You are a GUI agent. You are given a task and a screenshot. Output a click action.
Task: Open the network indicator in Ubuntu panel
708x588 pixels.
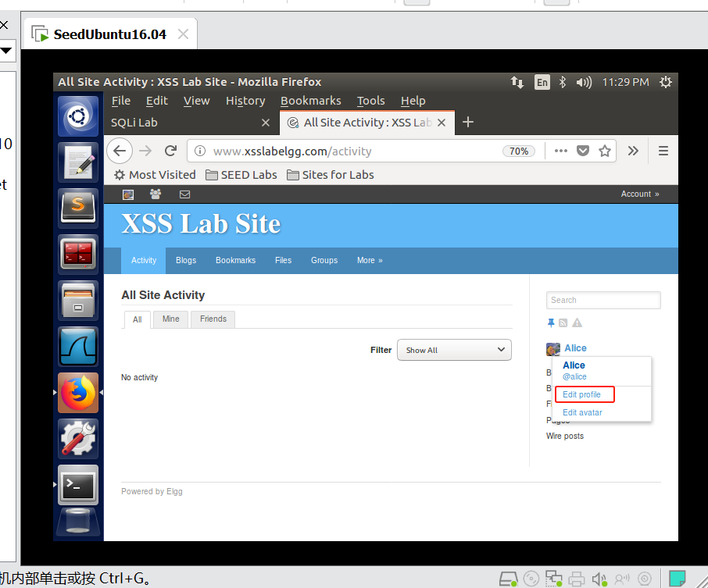(x=517, y=82)
